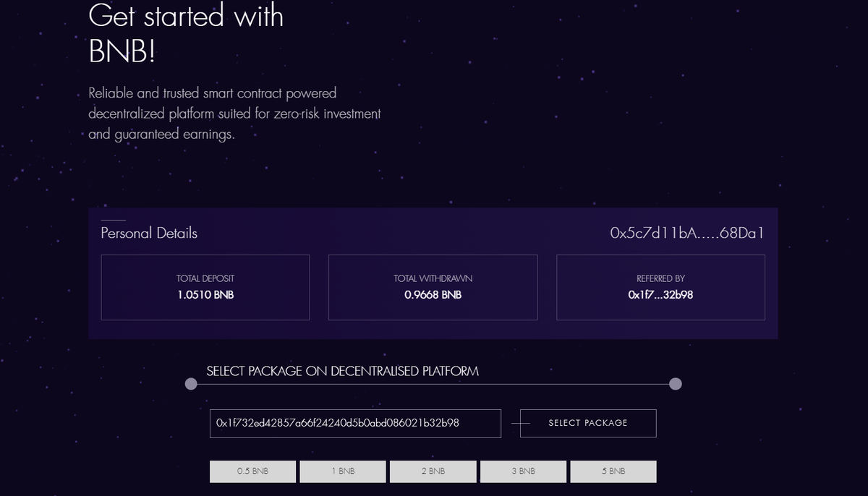Click the SELECT PACKAGE ON DECENTRALISED PLATFORM title

[342, 371]
